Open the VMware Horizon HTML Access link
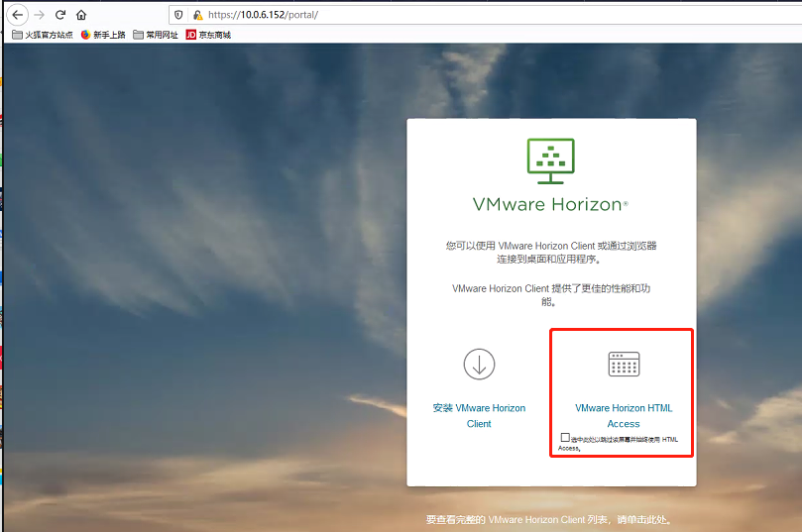The width and height of the screenshot is (802, 532). 624,415
